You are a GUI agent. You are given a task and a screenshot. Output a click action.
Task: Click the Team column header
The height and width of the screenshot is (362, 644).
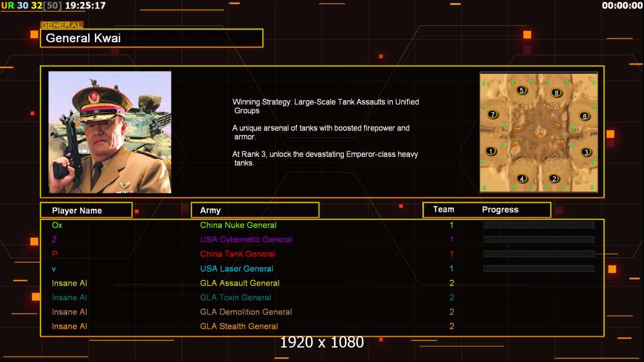443,209
